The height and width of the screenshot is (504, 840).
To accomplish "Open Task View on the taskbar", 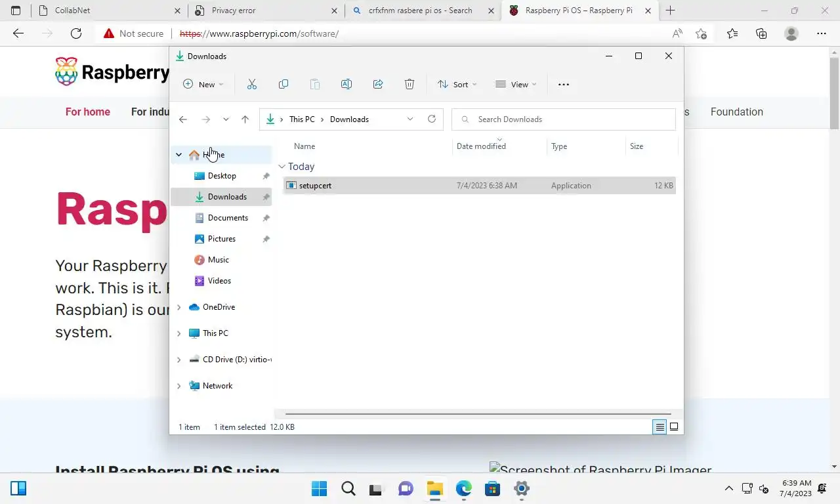I will click(377, 488).
